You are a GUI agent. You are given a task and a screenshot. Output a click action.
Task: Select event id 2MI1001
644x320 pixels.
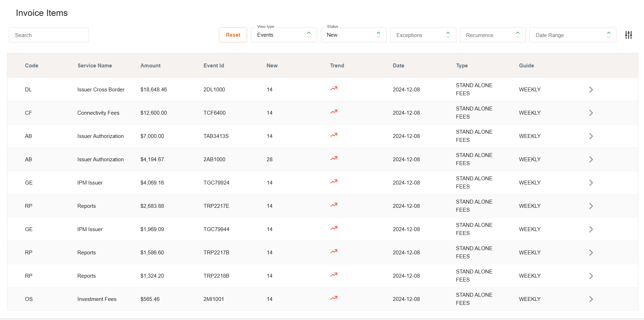pos(214,299)
